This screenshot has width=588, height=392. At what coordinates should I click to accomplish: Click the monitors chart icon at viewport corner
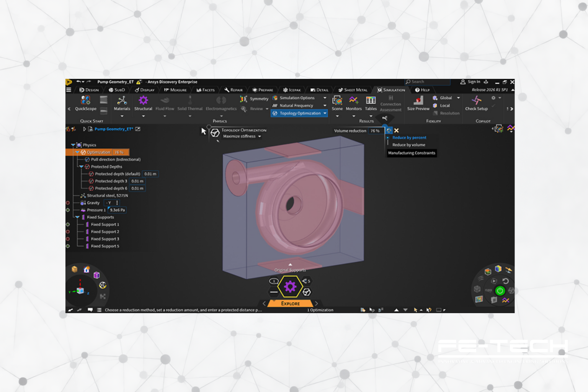coord(511,129)
